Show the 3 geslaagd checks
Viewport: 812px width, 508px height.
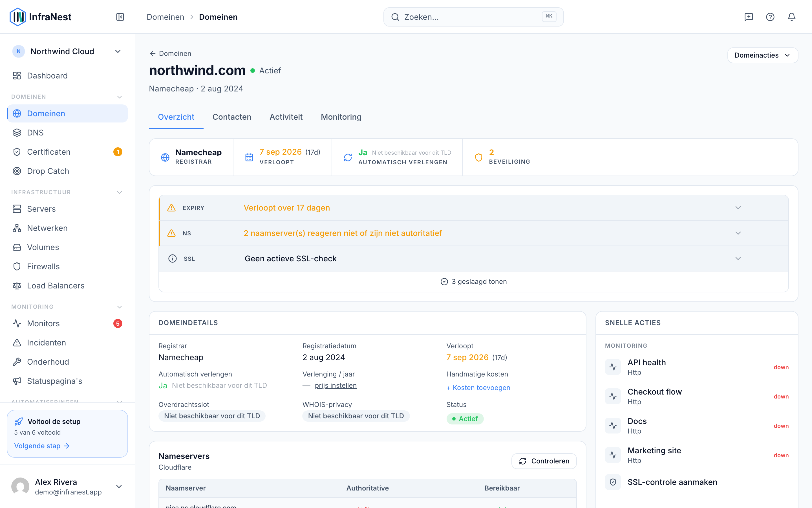(474, 282)
